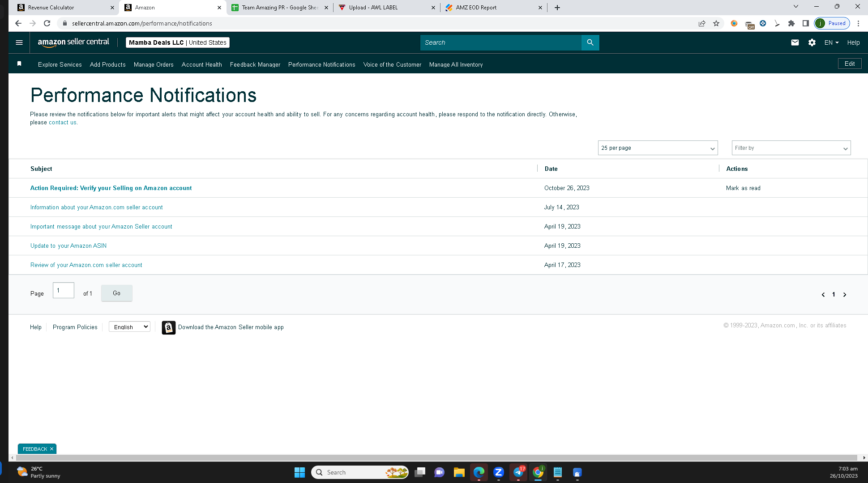Screen dimensions: 868x483
Task: Click the Edit button in navigation bar
Action: pos(849,64)
